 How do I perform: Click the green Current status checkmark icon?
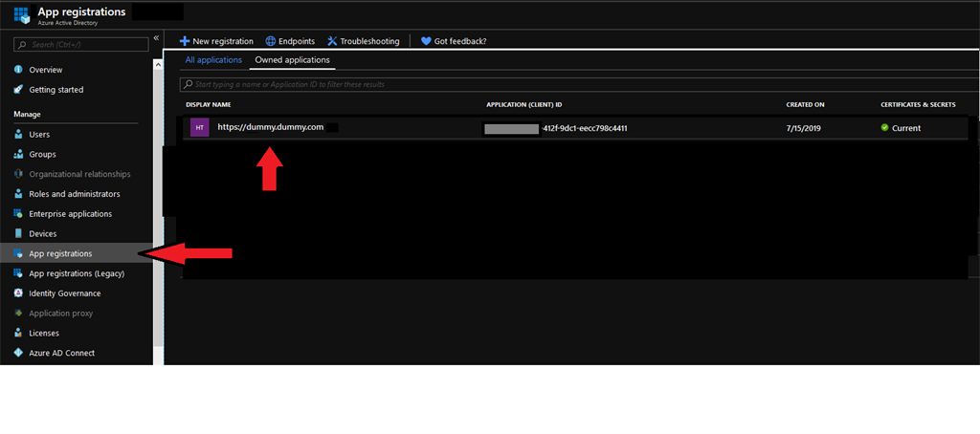coord(884,127)
